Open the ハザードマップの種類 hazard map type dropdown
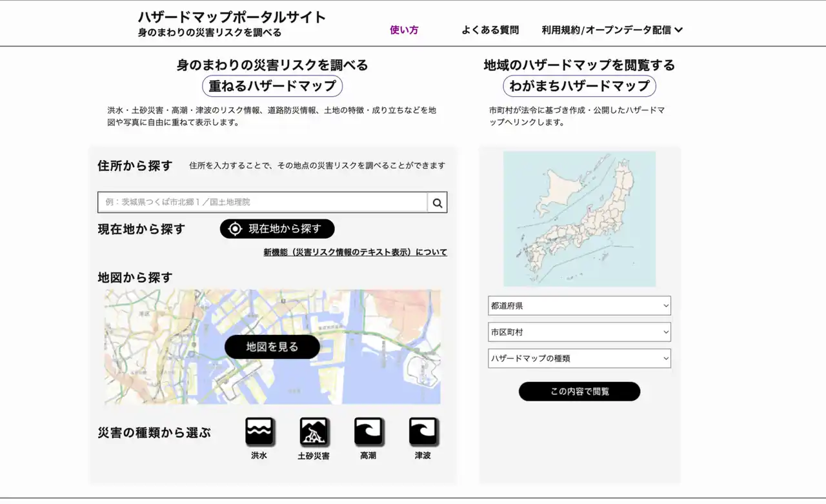The image size is (826, 504). pyautogui.click(x=579, y=358)
